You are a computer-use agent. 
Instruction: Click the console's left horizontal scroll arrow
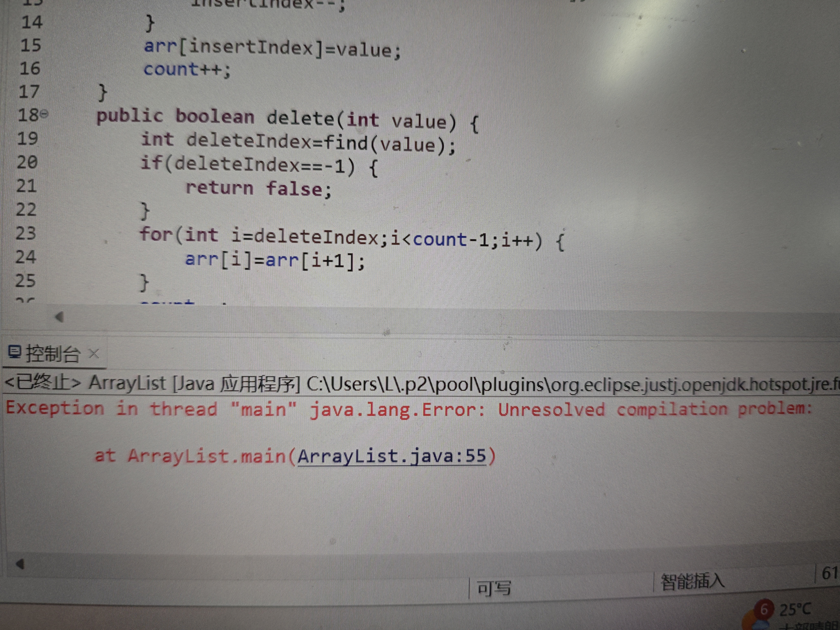(20, 564)
